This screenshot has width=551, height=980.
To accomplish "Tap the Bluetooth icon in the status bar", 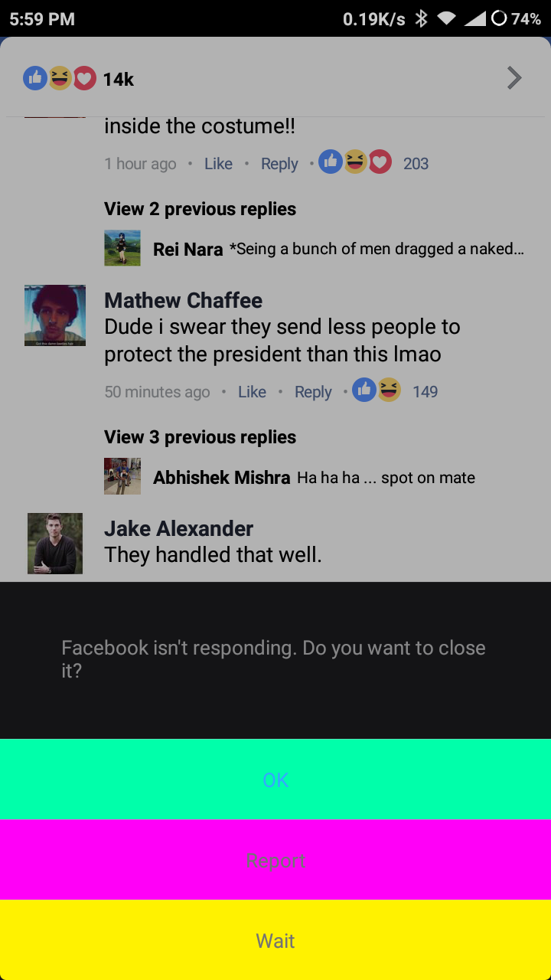I will click(x=421, y=18).
